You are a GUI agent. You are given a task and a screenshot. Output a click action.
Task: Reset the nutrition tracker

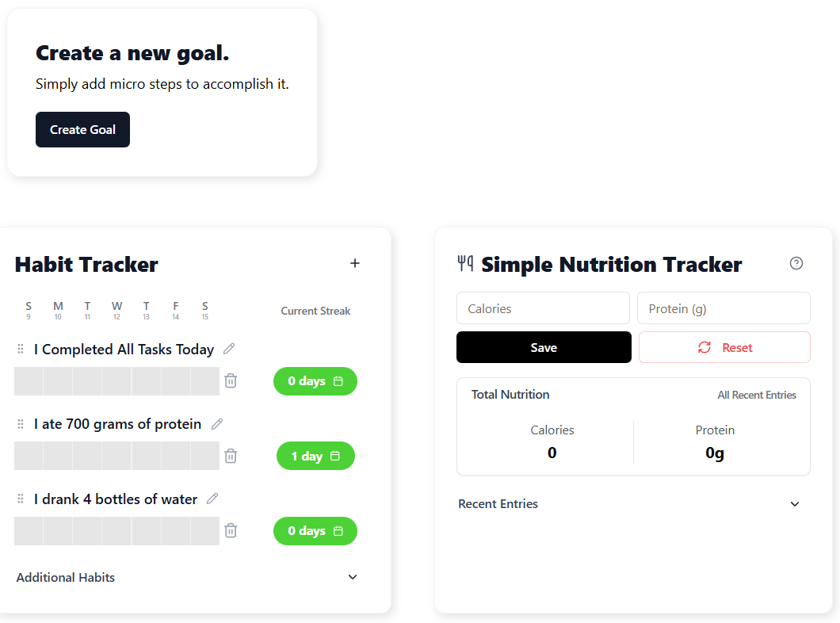tap(724, 347)
